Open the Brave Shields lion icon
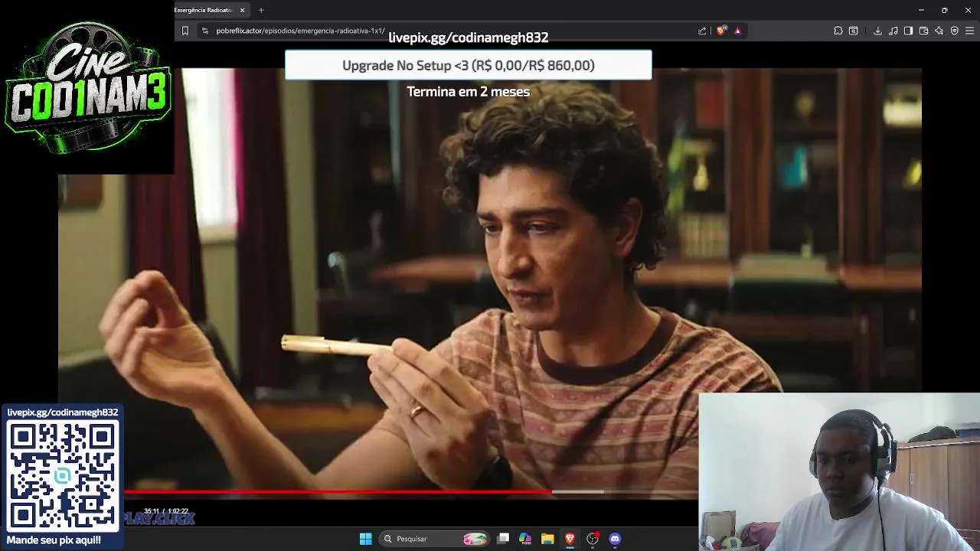Viewport: 980px width, 551px height. [721, 31]
